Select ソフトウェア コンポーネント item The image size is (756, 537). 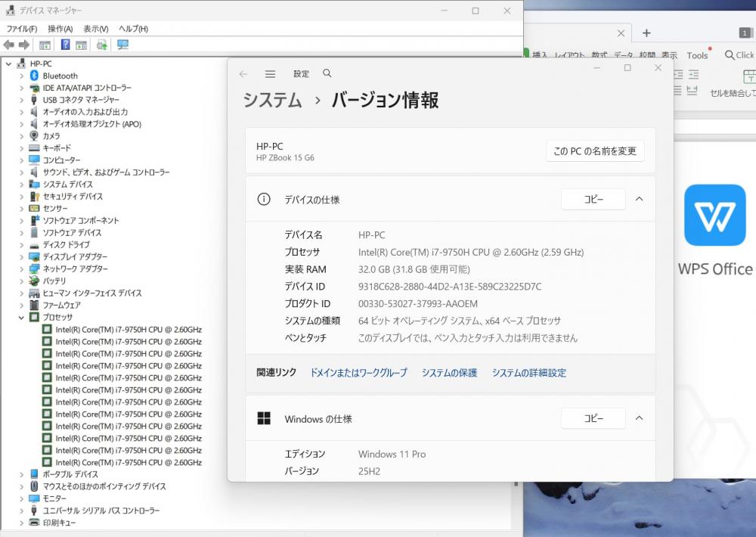pos(81,221)
